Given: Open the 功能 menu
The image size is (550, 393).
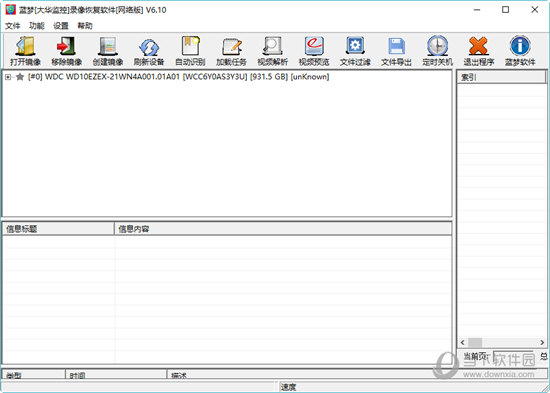Looking at the screenshot, I should click(37, 26).
